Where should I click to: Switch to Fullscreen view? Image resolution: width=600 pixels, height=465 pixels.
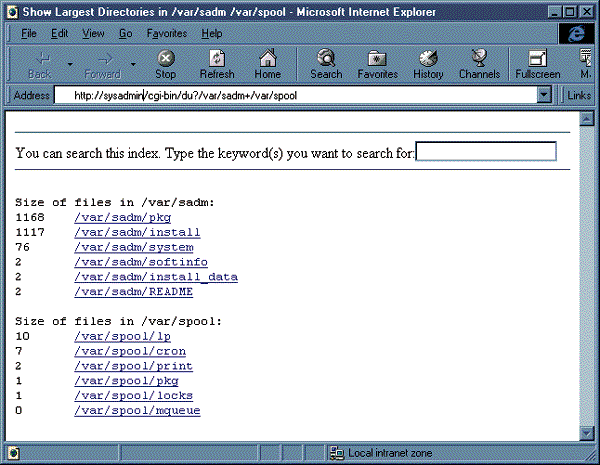tap(537, 63)
